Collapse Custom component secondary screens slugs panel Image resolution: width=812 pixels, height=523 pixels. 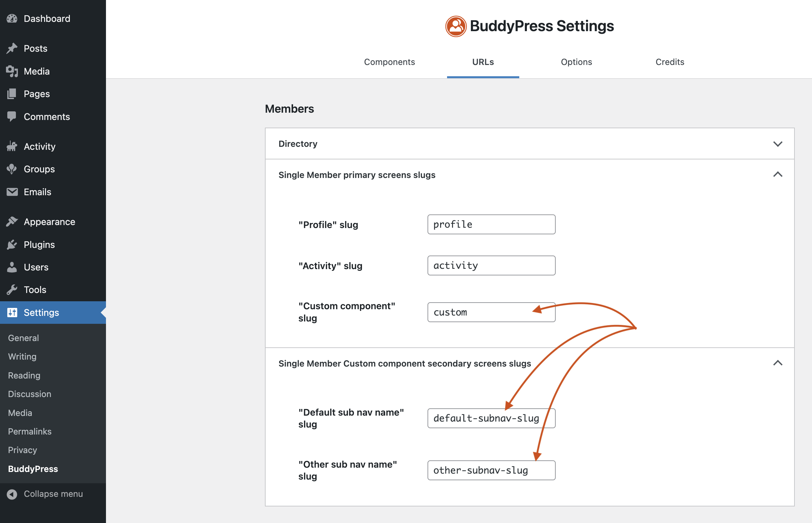point(778,363)
